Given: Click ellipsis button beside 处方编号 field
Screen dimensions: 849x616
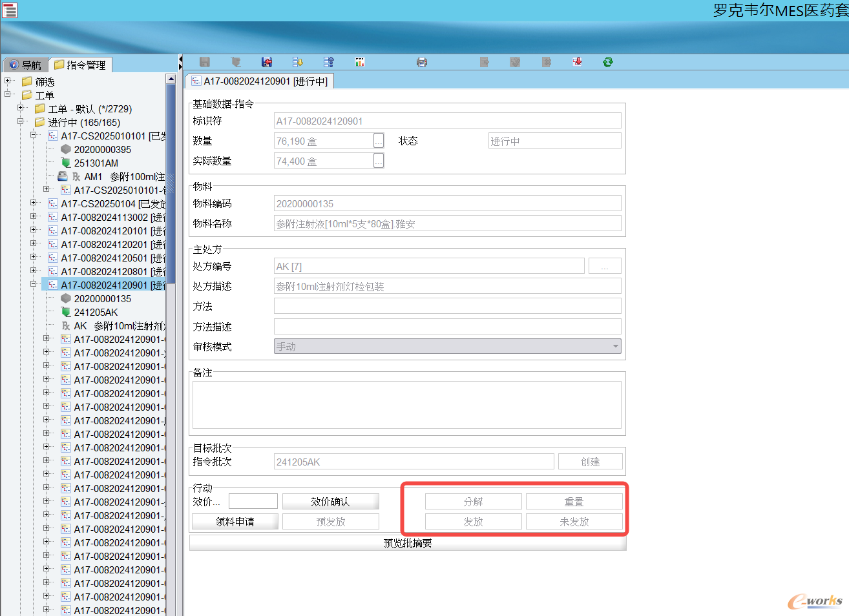Looking at the screenshot, I should (605, 266).
